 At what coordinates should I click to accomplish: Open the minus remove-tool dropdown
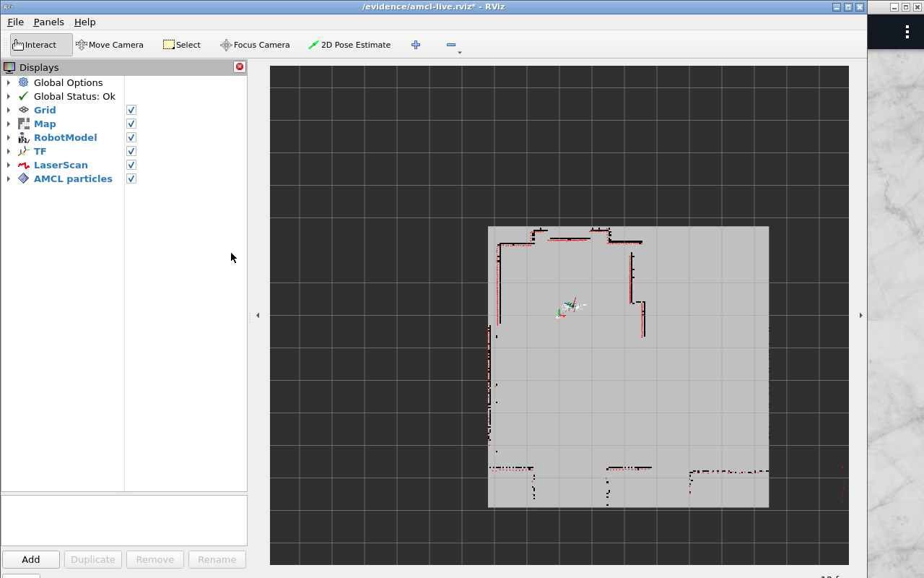(453, 46)
